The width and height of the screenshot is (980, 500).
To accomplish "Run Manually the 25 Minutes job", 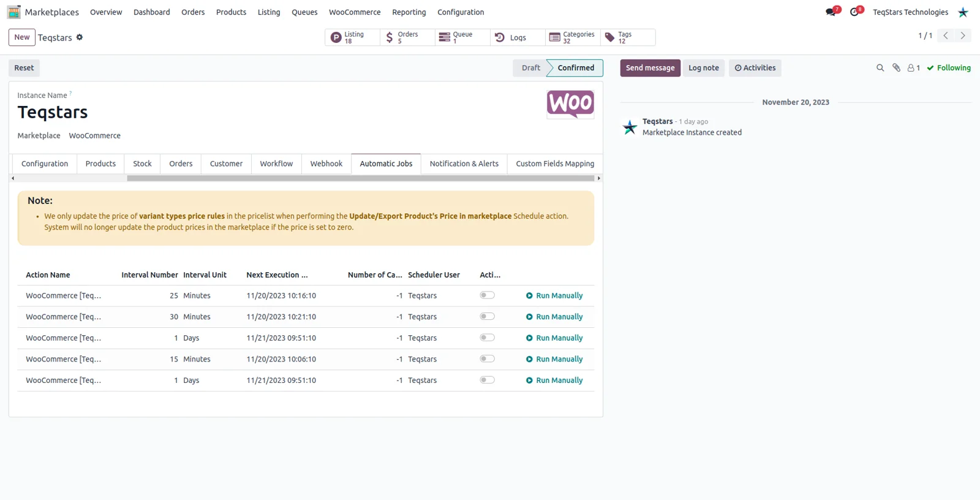I will pos(554,295).
